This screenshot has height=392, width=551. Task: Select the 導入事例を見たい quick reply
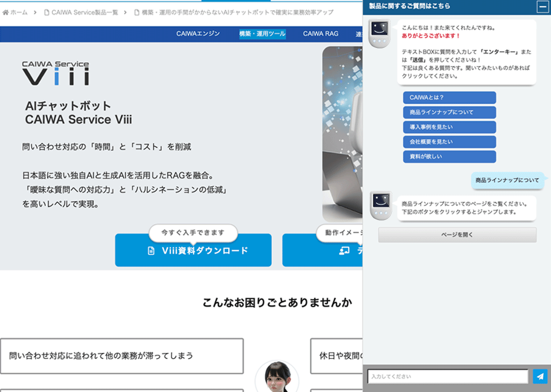[449, 127]
